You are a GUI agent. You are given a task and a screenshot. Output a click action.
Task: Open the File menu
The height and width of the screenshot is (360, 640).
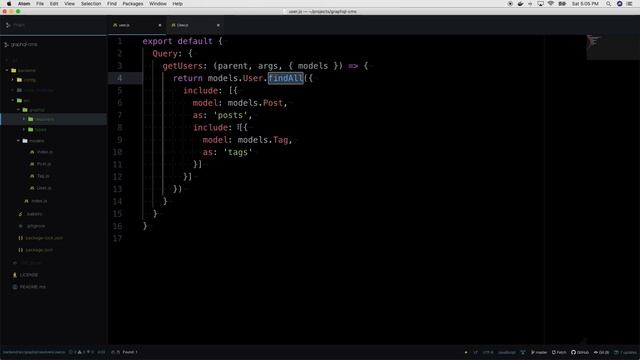tap(40, 4)
